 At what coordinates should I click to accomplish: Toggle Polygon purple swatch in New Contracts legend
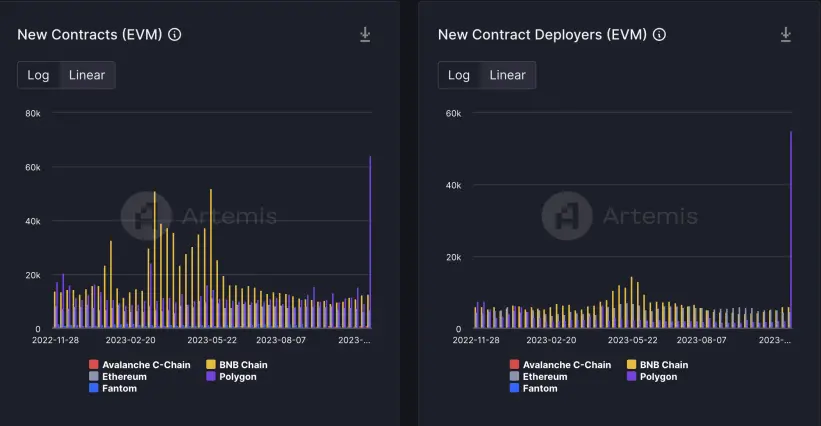[x=210, y=376]
